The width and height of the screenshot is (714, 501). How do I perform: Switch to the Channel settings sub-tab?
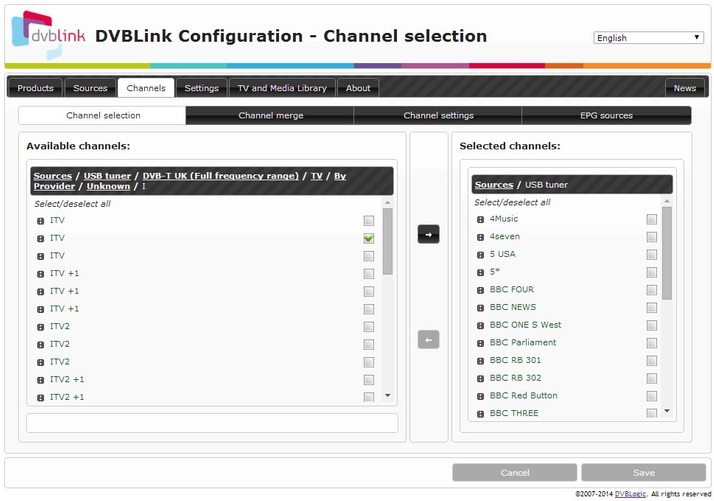tap(438, 115)
